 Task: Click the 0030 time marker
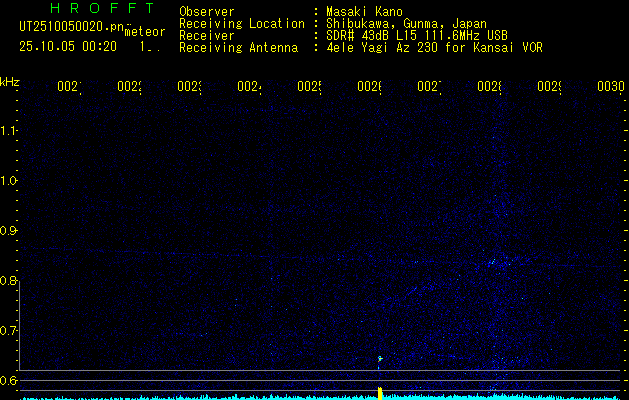pyautogui.click(x=611, y=86)
